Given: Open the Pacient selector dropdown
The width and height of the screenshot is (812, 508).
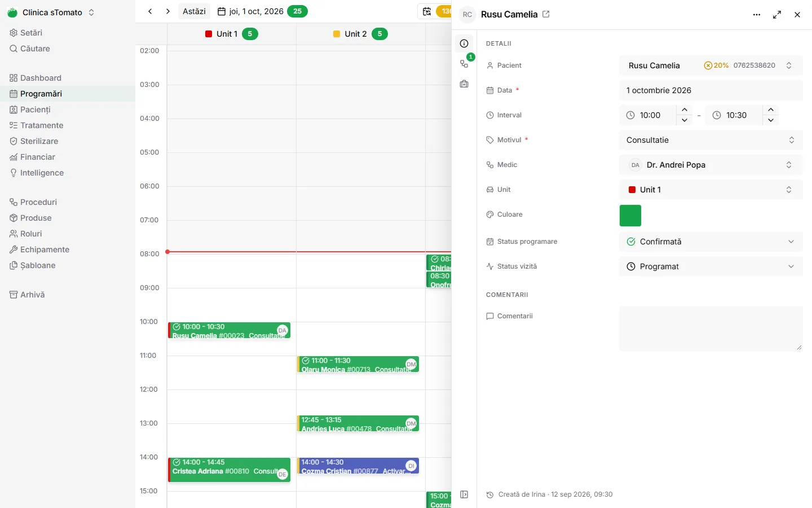Looking at the screenshot, I should click(x=710, y=65).
